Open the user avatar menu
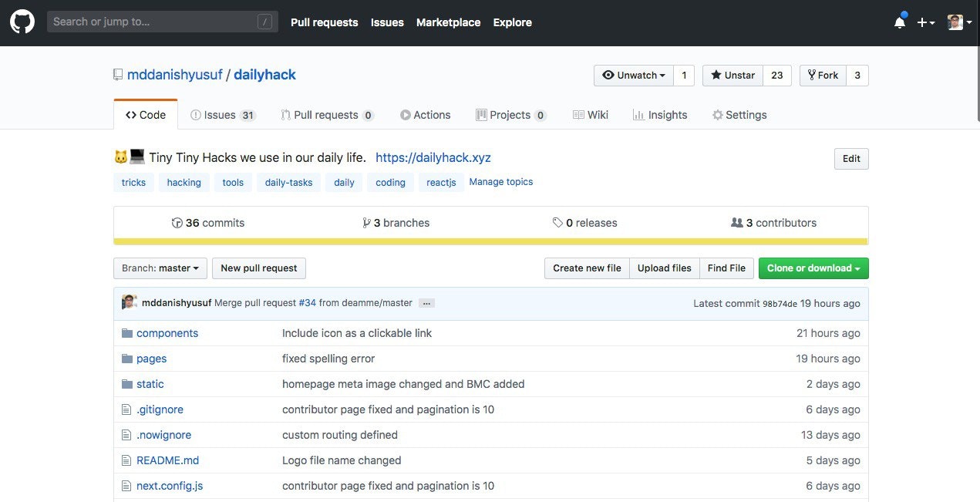980x502 pixels. [x=959, y=22]
